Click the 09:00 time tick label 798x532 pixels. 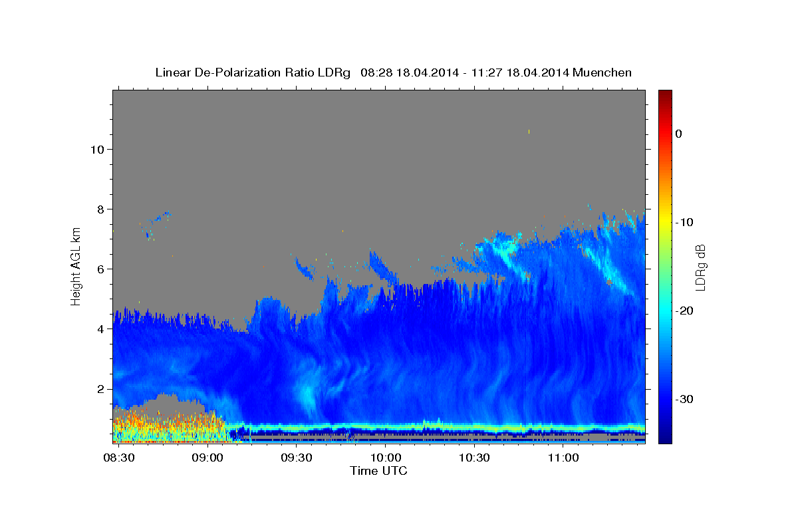click(207, 458)
